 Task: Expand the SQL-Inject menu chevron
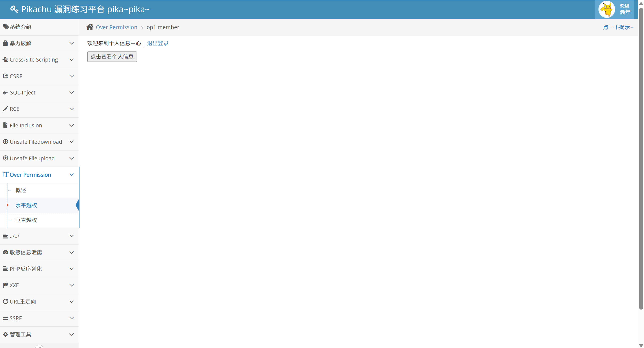71,92
